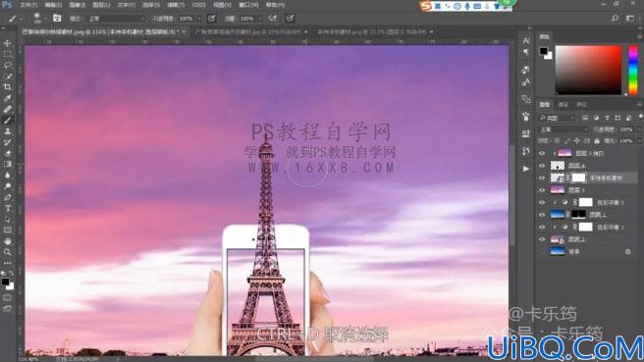Image resolution: width=644 pixels, height=362 pixels.
Task: Select the Zoom tool in toolbox
Action: 8,252
